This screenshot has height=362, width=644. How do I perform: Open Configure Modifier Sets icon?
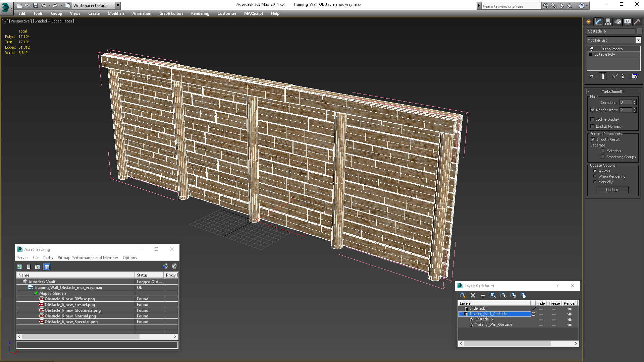point(635,76)
